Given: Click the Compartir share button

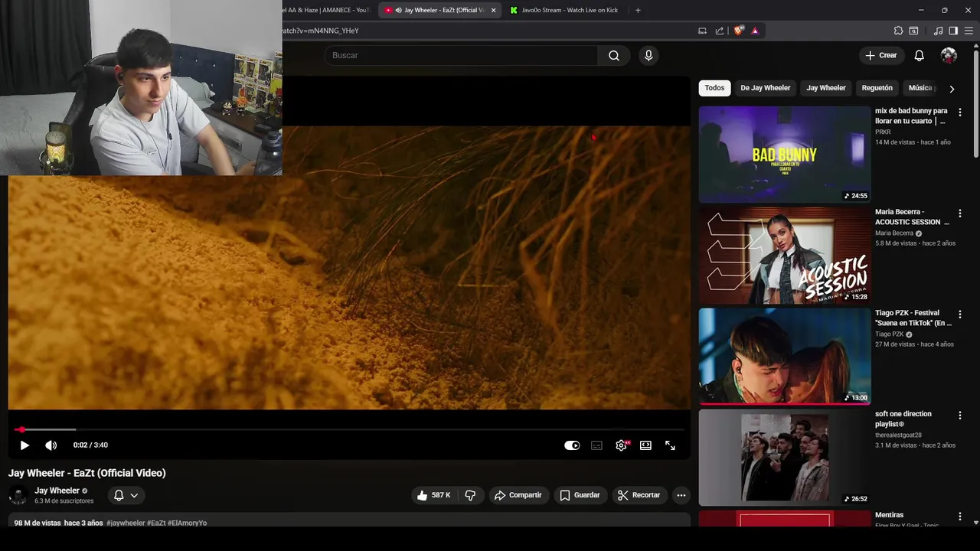Looking at the screenshot, I should [x=518, y=495].
